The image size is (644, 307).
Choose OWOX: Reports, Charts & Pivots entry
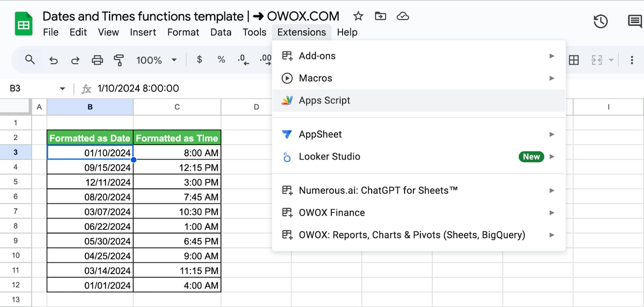419,234
